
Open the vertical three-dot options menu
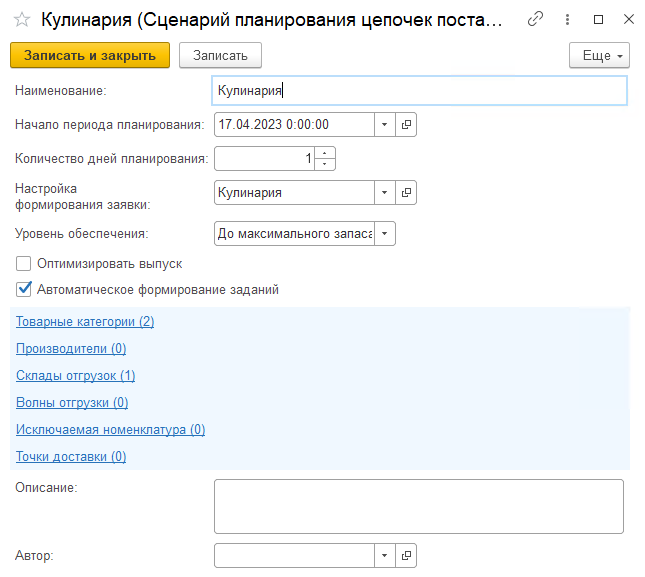coord(569,19)
